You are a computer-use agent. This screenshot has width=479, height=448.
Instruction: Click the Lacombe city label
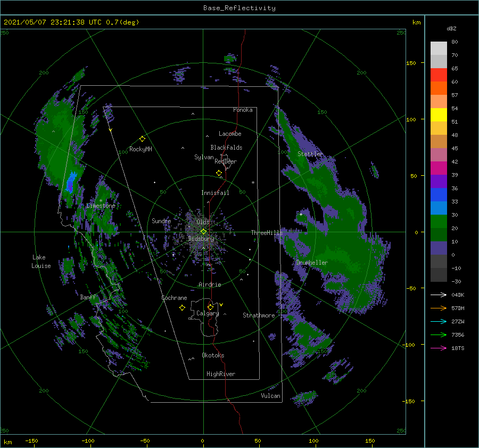tap(230, 134)
